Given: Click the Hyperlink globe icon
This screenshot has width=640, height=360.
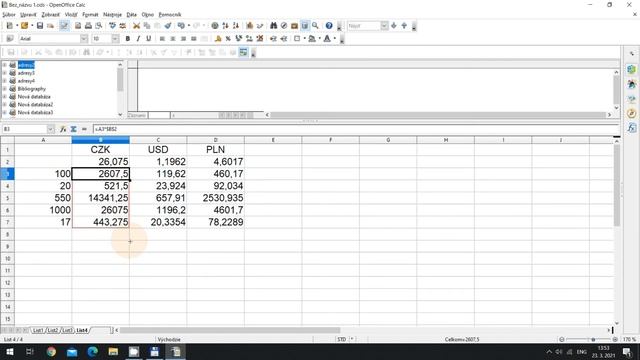Looking at the screenshot, I should tap(215, 26).
